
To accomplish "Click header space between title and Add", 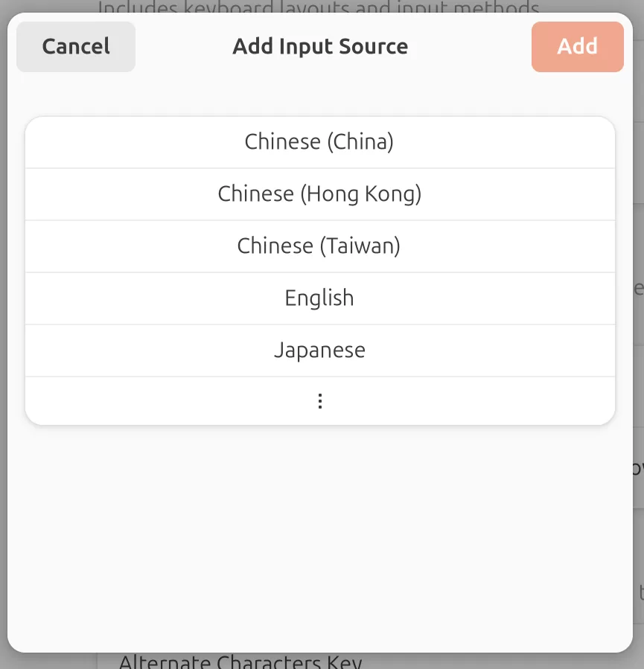I will point(469,47).
